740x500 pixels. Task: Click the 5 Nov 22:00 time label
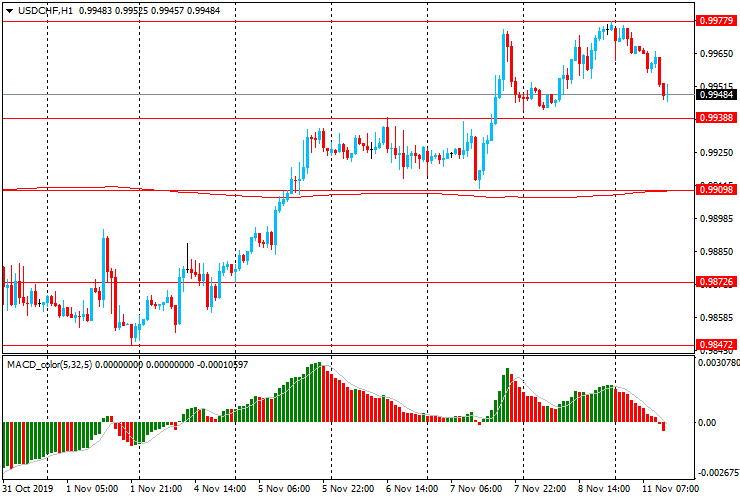(x=347, y=490)
